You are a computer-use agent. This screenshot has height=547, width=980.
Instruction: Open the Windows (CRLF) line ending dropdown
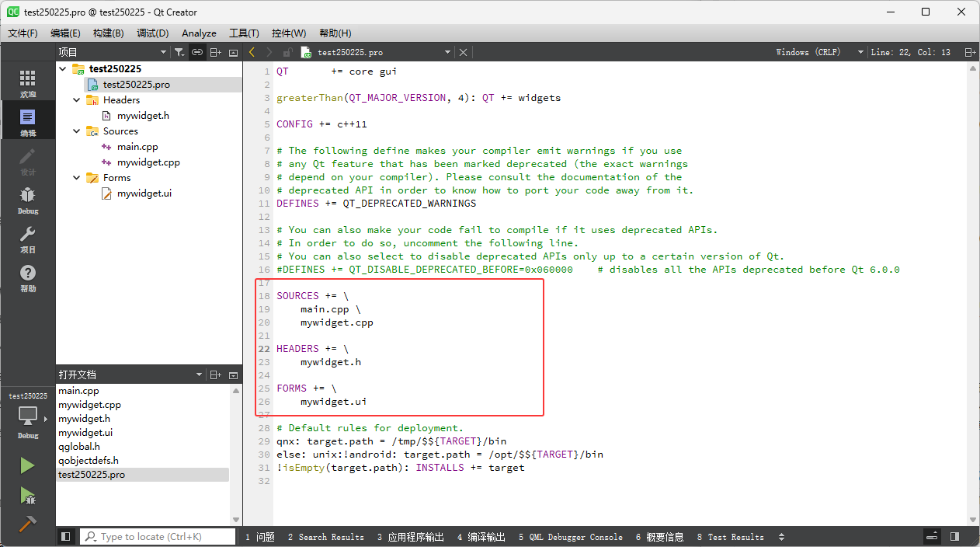click(819, 52)
